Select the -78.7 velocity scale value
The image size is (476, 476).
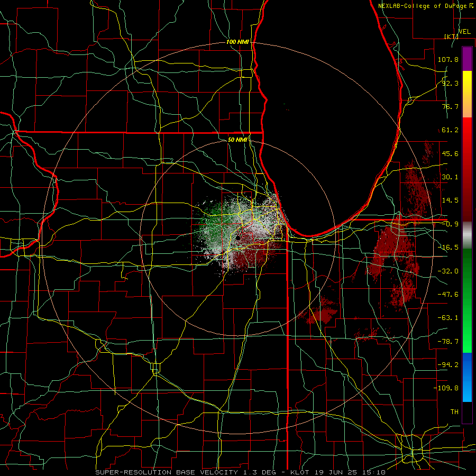(x=448, y=342)
